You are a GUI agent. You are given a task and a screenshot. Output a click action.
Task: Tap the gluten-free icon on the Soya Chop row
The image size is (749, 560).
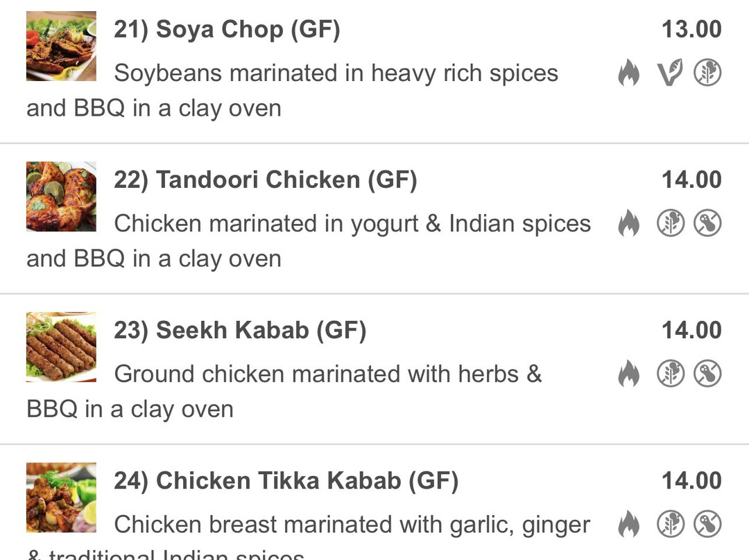tap(707, 73)
